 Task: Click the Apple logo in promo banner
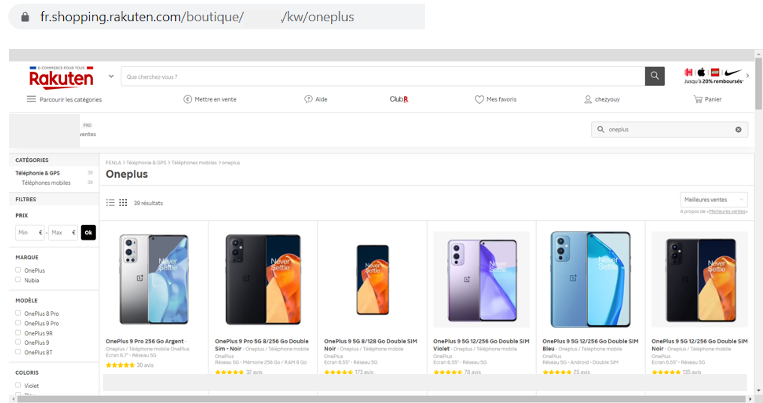tap(701, 72)
